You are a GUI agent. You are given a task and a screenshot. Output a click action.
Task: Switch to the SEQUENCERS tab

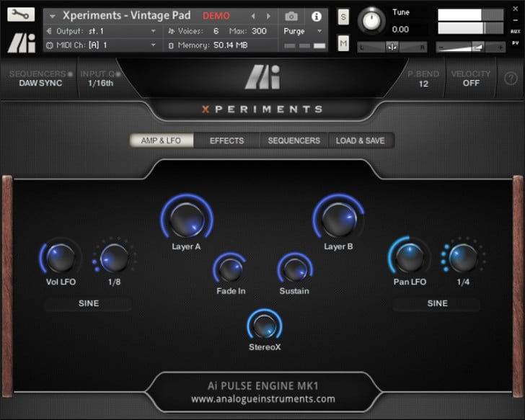(294, 140)
